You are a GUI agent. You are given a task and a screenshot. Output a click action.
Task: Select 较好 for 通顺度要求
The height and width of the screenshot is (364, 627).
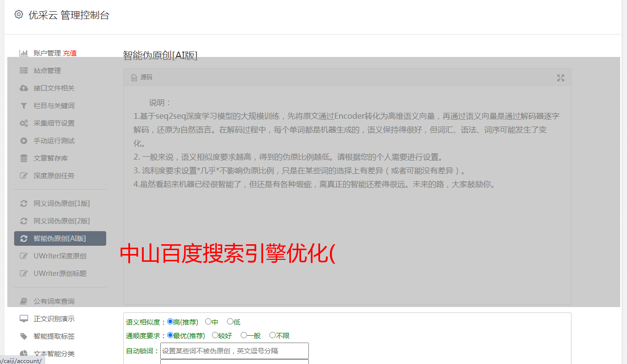pyautogui.click(x=215, y=335)
